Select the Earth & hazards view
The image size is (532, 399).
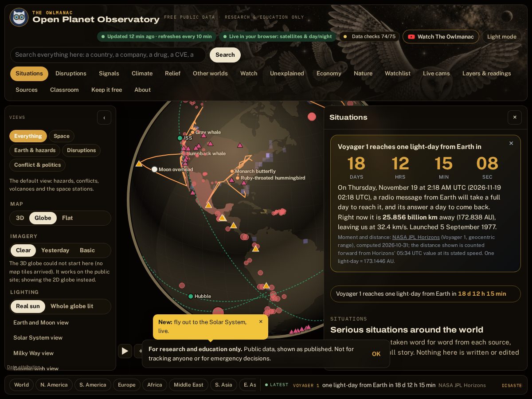point(35,150)
